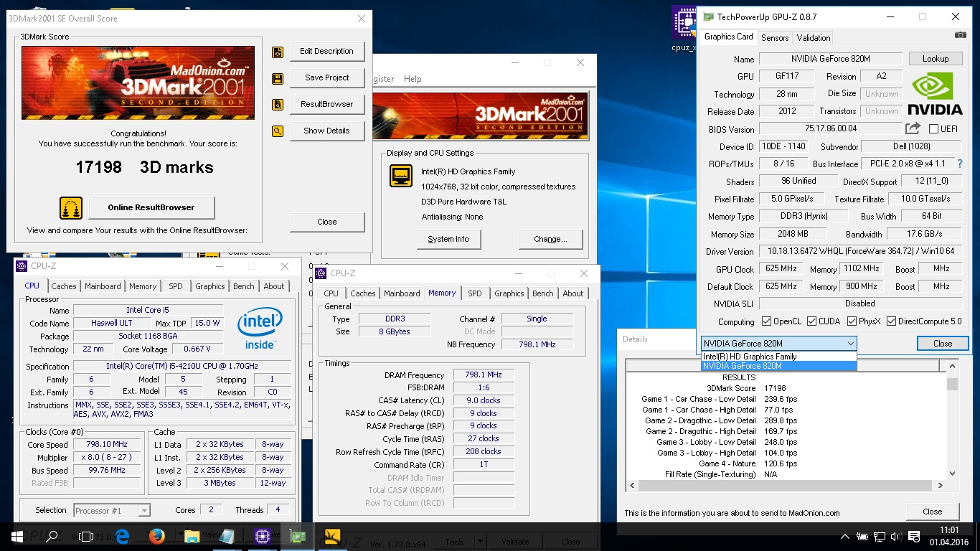
Task: Open taskbar search magnifier
Action: coord(52,537)
